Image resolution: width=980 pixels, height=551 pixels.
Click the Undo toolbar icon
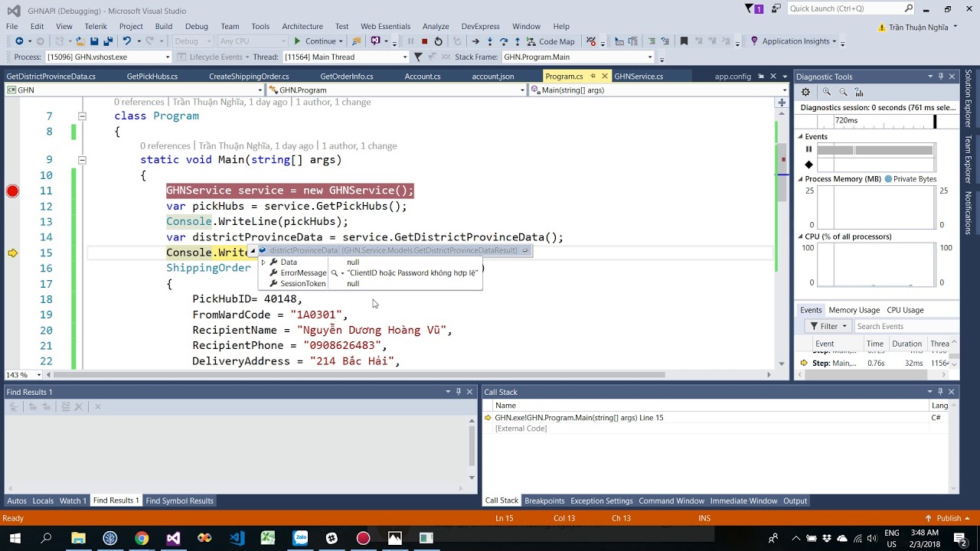coord(127,41)
